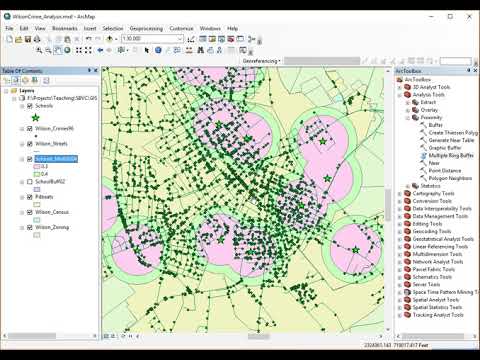
Task: Open the ArcToolbox red toolbox toolbar icon
Action: tap(231, 39)
